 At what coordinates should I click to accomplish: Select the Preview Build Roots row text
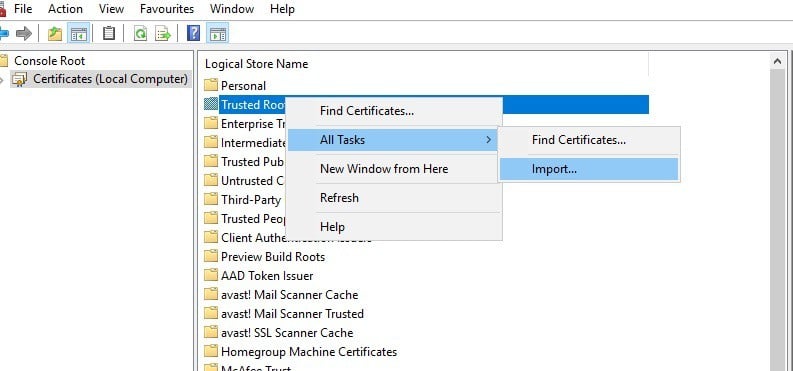273,257
